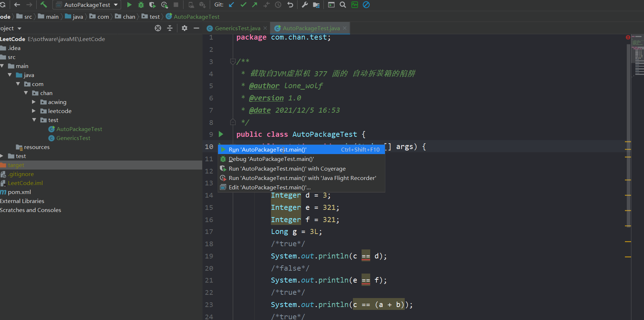Select External Libraries node
644x320 pixels.
(22, 201)
